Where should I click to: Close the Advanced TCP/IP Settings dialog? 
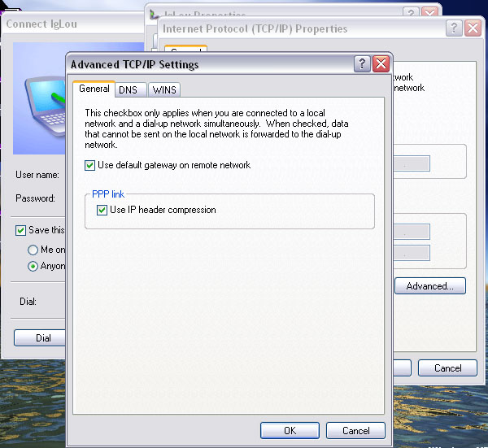(x=381, y=64)
